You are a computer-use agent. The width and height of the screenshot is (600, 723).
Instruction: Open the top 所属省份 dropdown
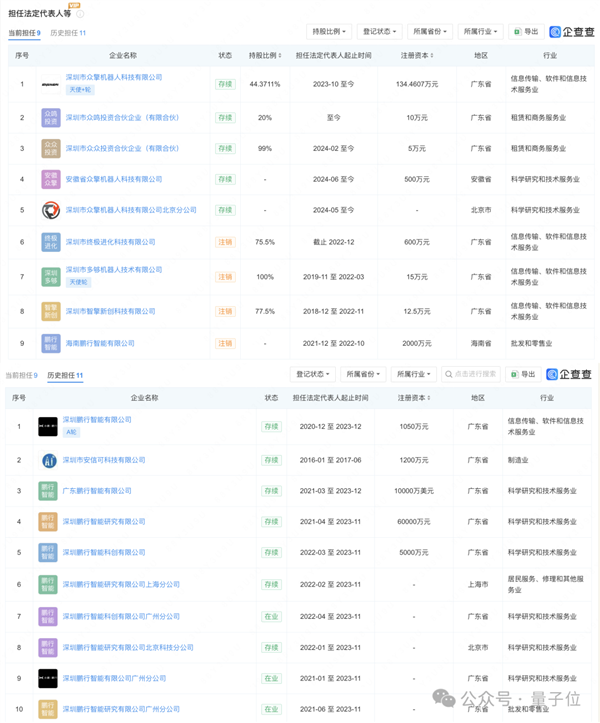pos(431,33)
